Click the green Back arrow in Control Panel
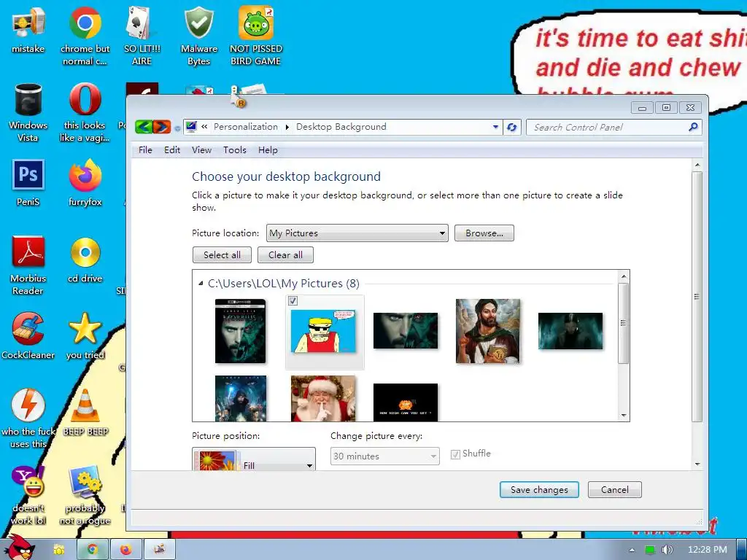The width and height of the screenshot is (747, 560). coord(144,127)
